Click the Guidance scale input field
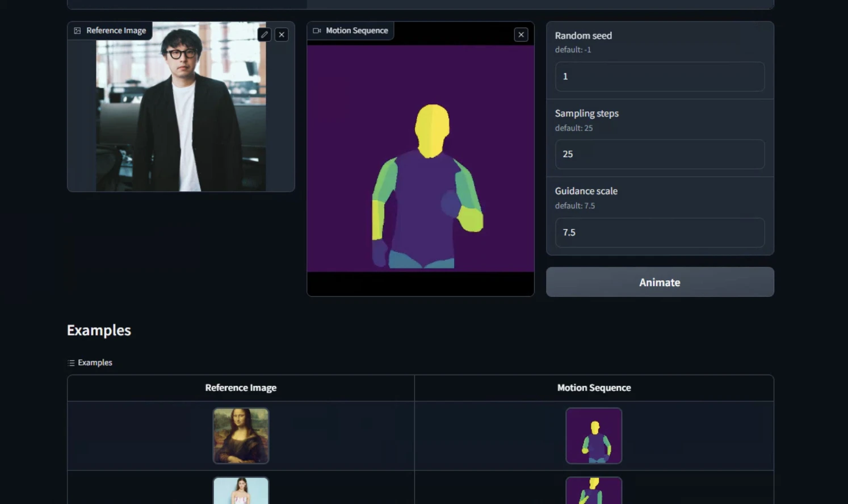Image resolution: width=848 pixels, height=504 pixels. (x=660, y=233)
